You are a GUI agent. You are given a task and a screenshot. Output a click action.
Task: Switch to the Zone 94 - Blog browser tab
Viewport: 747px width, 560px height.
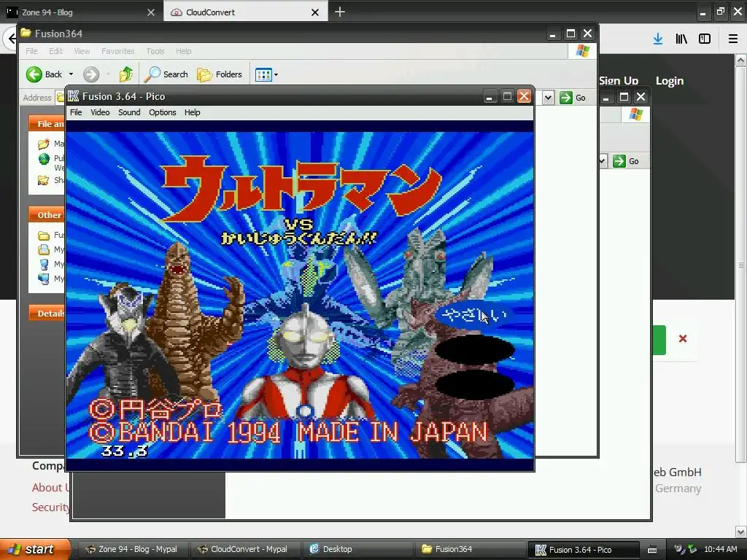(82, 12)
